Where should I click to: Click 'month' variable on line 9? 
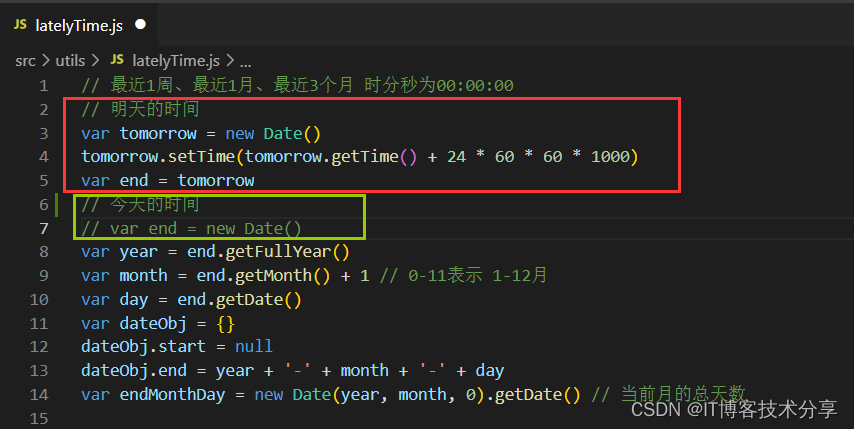tap(143, 275)
